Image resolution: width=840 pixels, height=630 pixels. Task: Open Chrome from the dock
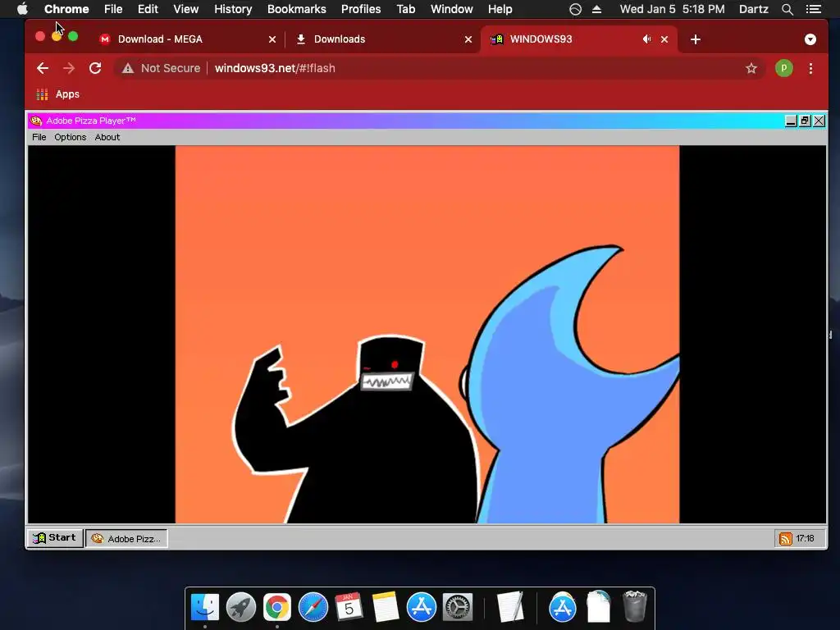[x=277, y=607]
